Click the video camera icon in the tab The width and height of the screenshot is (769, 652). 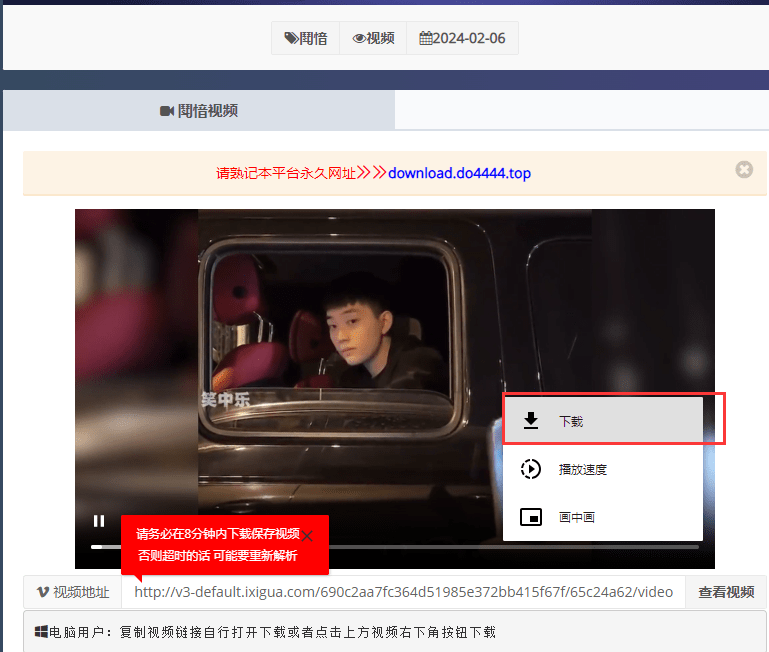[x=167, y=111]
